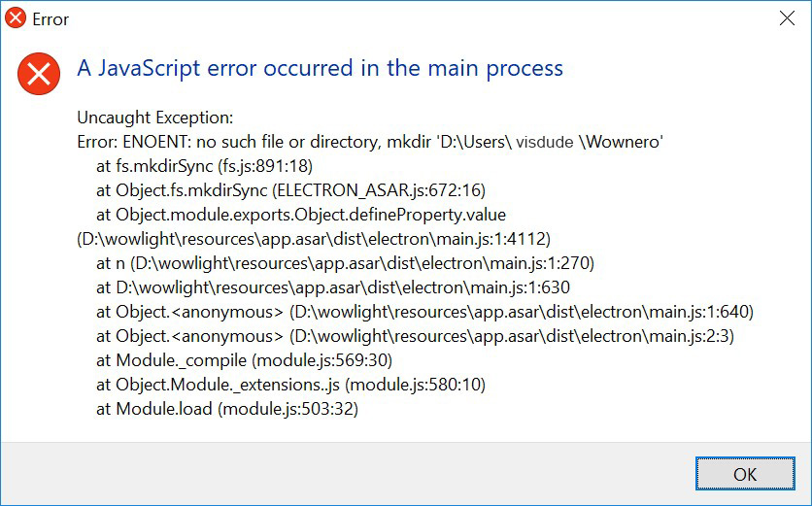
Task: Click the 'A JavaScript error occurred' heading
Action: point(320,68)
